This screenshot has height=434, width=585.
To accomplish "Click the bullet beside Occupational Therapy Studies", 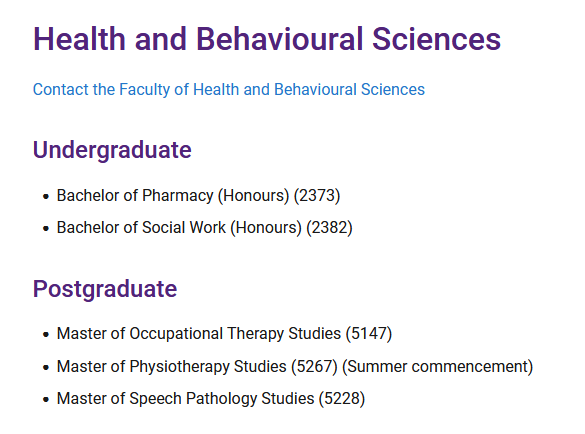I will 46,334.
